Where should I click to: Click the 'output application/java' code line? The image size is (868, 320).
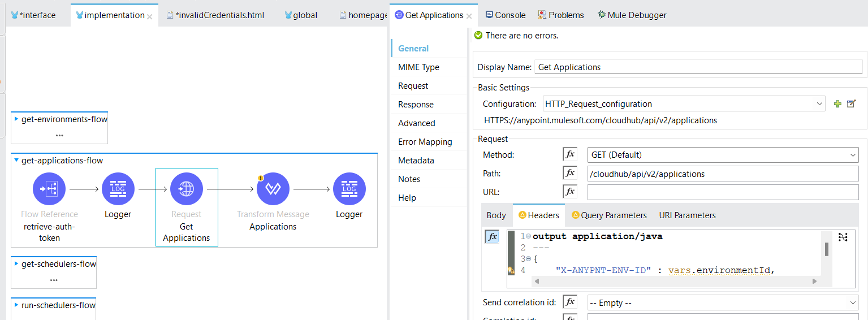597,236
